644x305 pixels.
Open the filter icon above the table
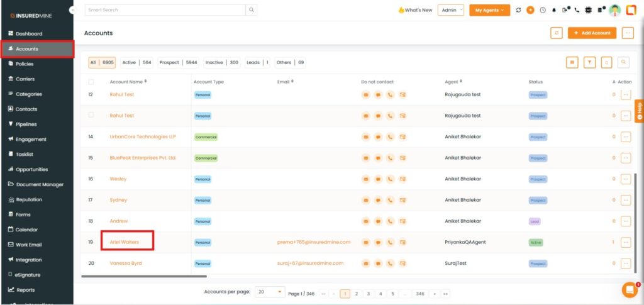(x=589, y=62)
